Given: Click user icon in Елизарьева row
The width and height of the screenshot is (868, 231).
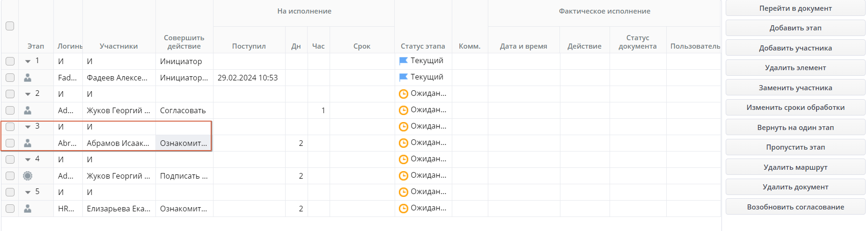Looking at the screenshot, I should [x=28, y=209].
